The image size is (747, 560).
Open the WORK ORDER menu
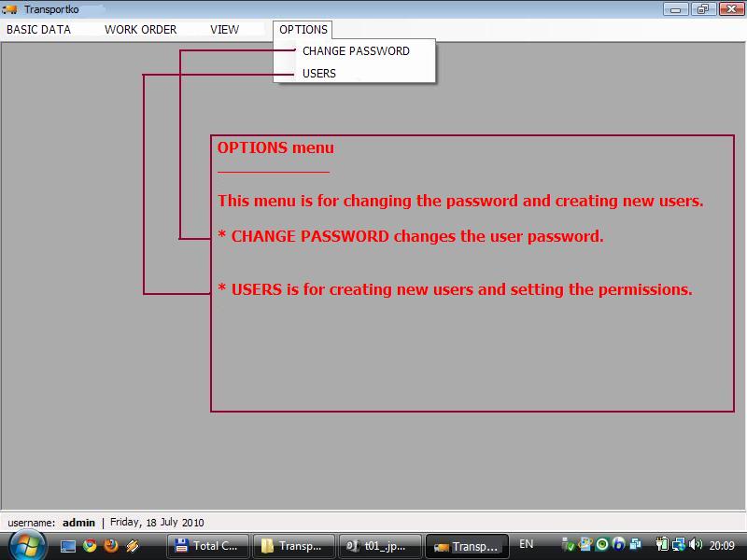pos(141,30)
